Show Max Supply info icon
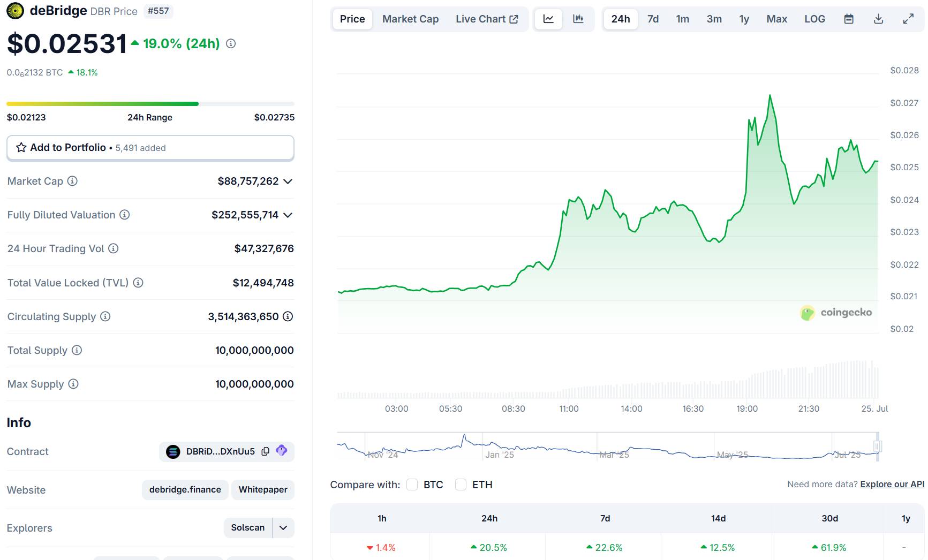Screen dimensions: 928x560 tap(73, 384)
